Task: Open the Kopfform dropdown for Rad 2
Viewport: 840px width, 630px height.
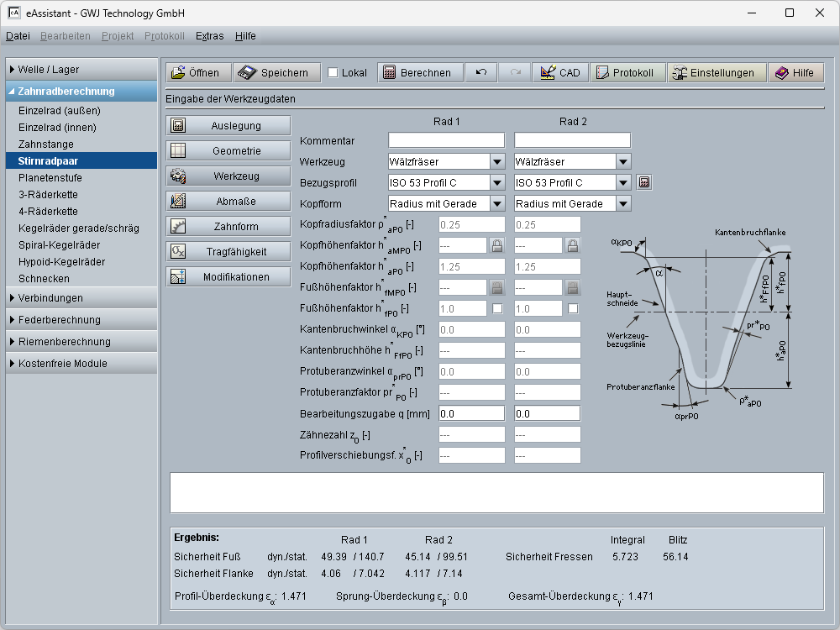Action: pos(622,203)
